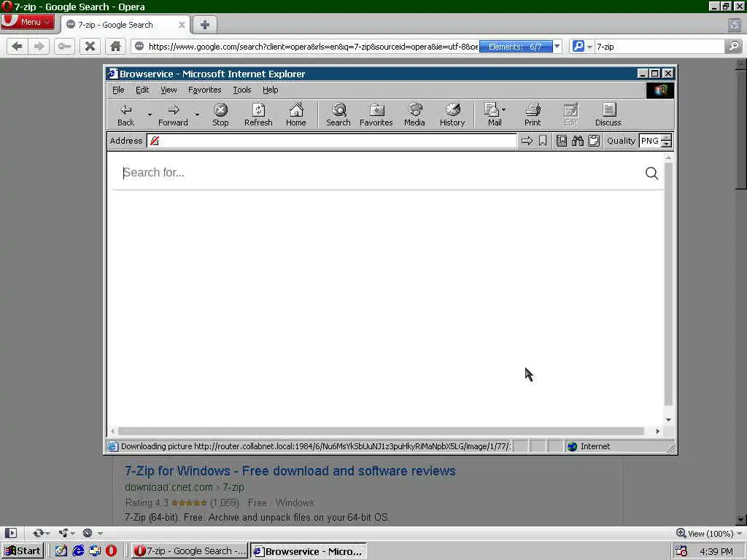This screenshot has height=560, width=747.
Task: Focus the Internet Explorer Address field
Action: [x=332, y=141]
